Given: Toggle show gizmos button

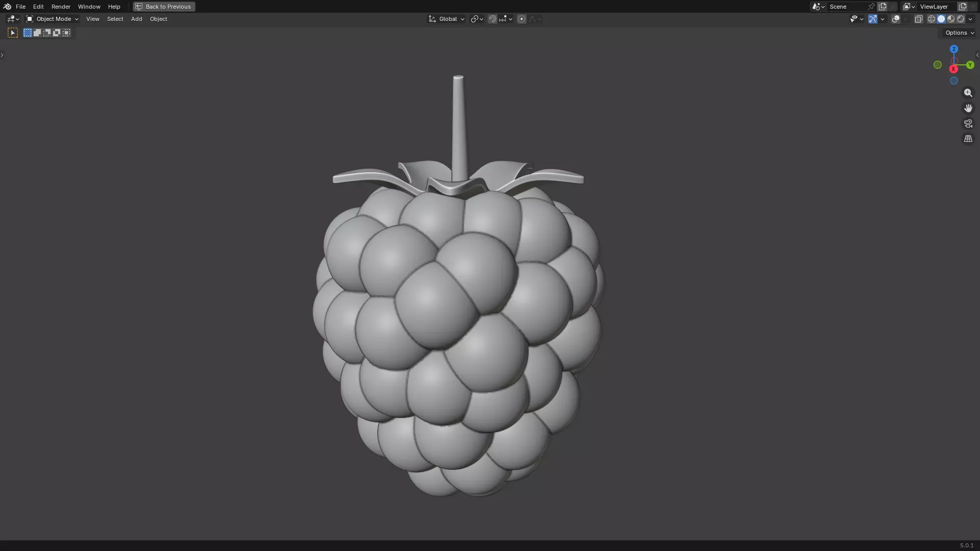Looking at the screenshot, I should pyautogui.click(x=873, y=19).
